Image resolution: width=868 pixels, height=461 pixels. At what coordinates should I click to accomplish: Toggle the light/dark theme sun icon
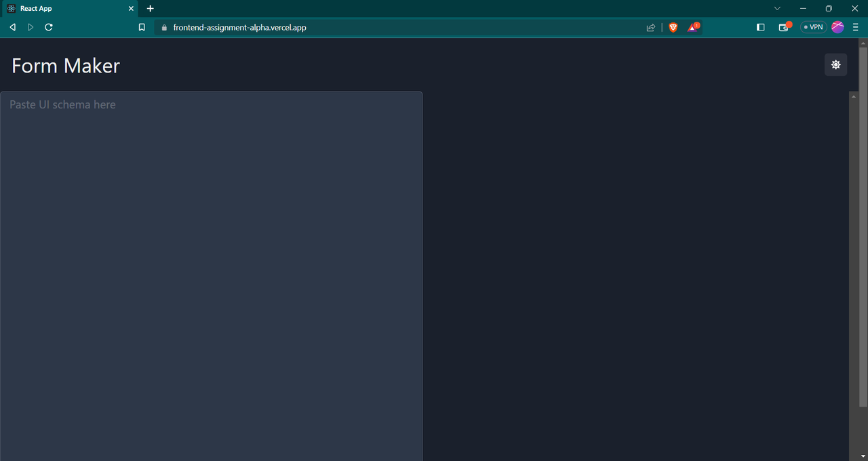point(835,64)
